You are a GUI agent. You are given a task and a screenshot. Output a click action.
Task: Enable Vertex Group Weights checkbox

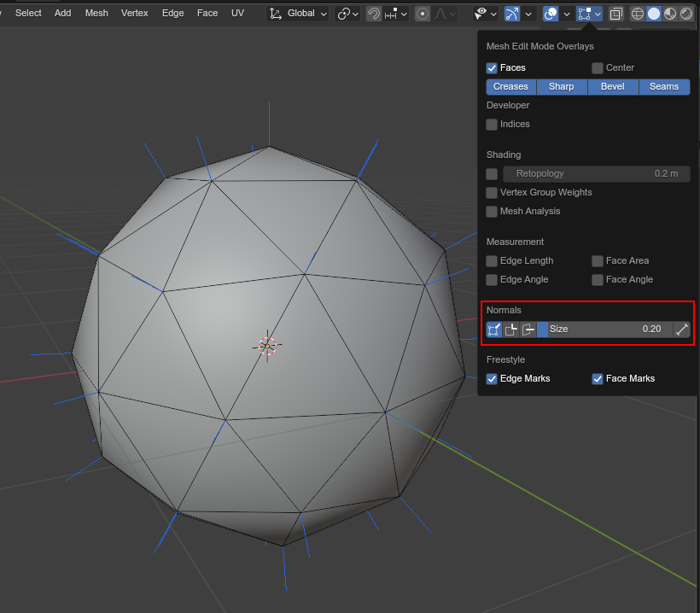492,192
